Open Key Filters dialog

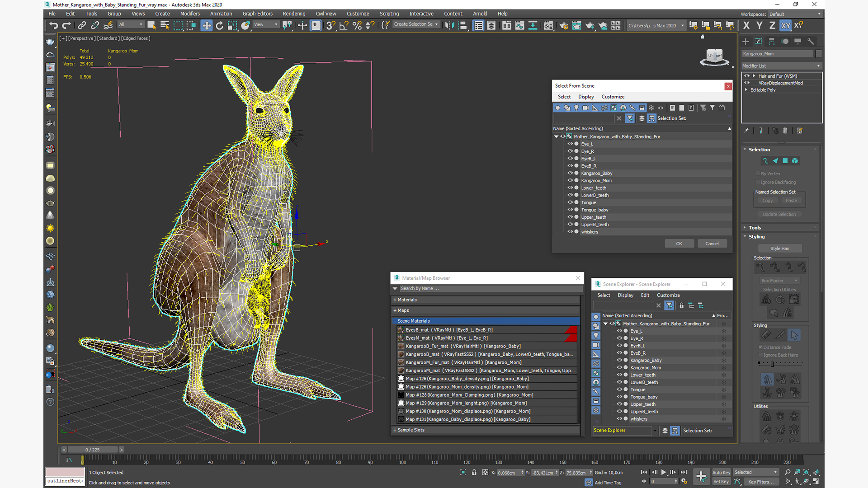(761, 482)
